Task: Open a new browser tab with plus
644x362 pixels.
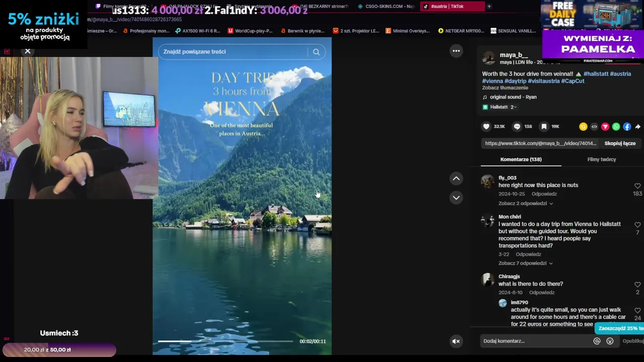Action: pos(489,7)
